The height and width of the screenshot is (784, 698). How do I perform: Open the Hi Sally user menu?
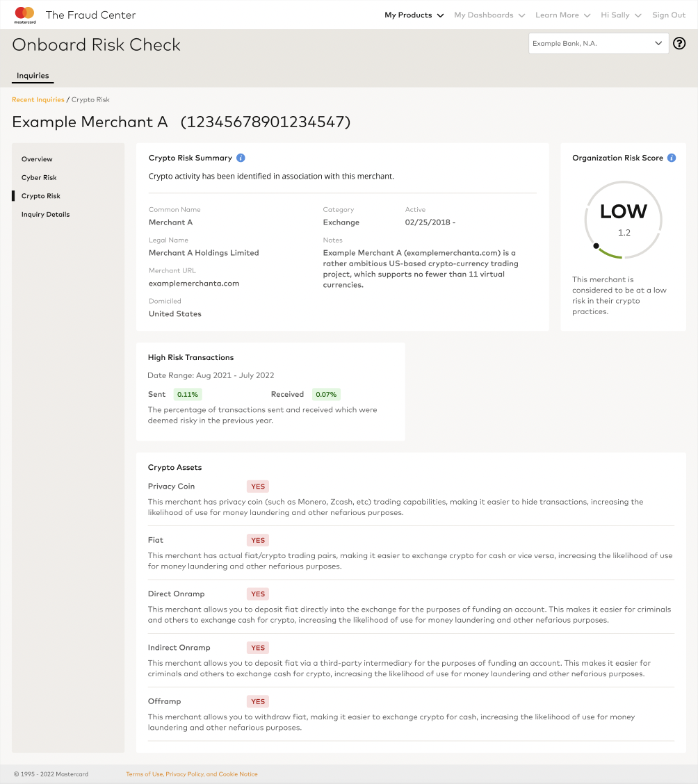[x=620, y=15]
